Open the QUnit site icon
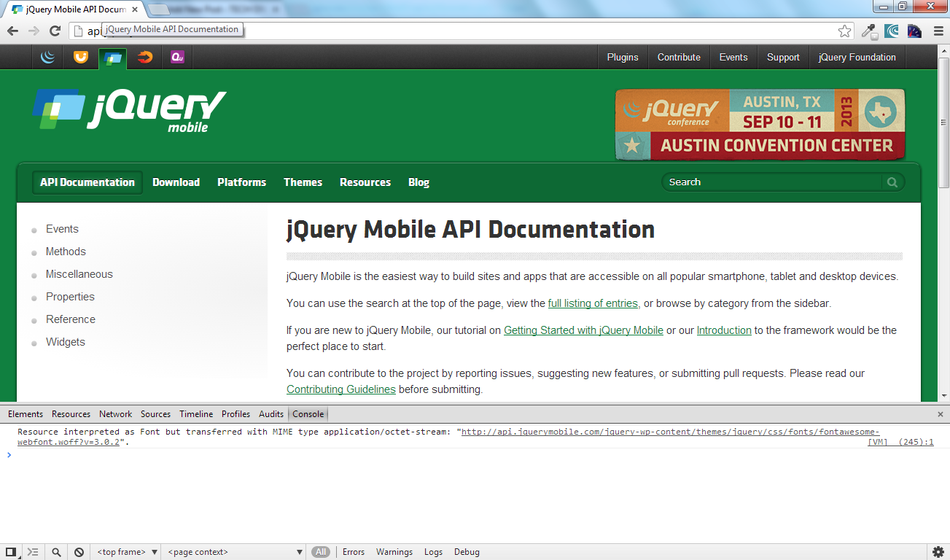The width and height of the screenshot is (950, 560). coord(177,57)
